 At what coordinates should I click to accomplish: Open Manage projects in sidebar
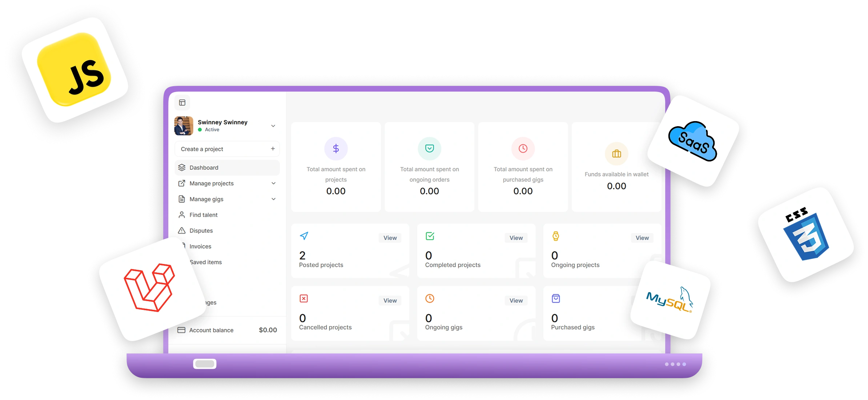click(x=227, y=183)
